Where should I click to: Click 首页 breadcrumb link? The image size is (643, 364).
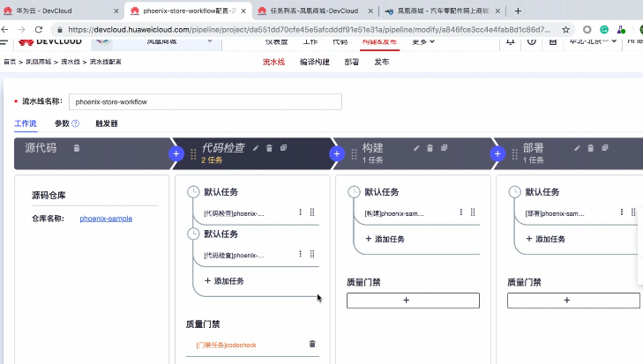(10, 62)
